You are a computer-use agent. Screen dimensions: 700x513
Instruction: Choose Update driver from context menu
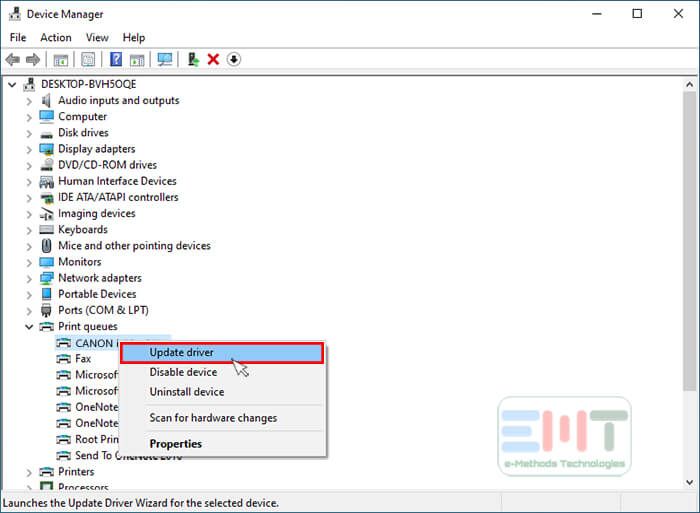coord(222,353)
